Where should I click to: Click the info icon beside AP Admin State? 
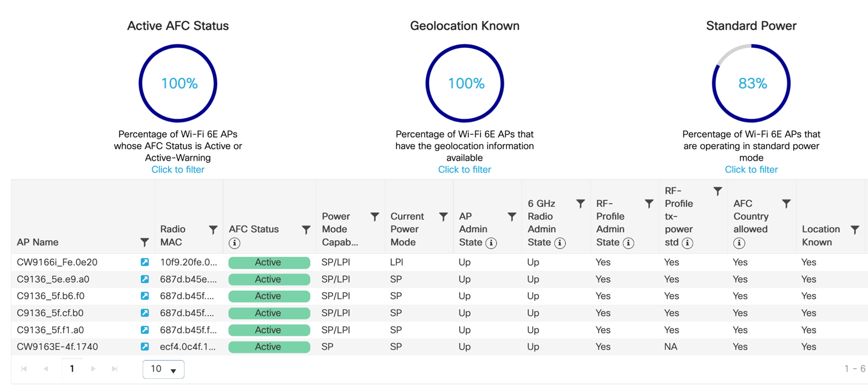tap(491, 243)
